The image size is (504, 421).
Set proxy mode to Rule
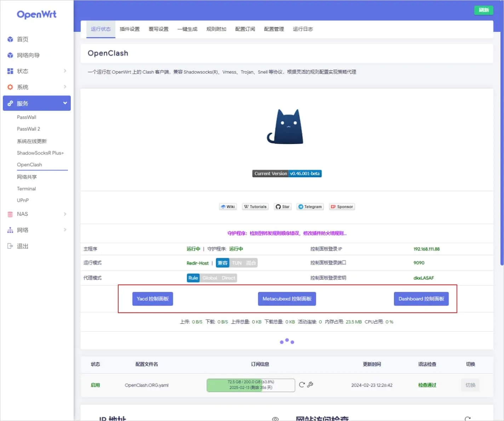click(193, 278)
